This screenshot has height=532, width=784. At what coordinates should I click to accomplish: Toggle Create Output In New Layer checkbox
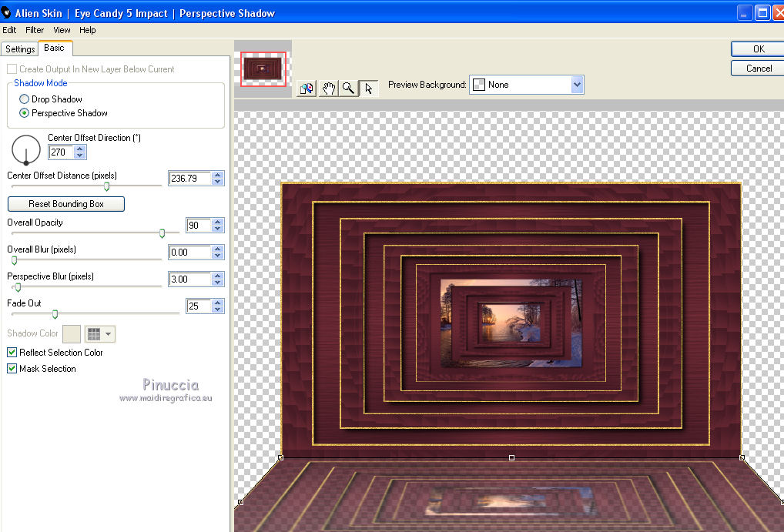pos(12,69)
